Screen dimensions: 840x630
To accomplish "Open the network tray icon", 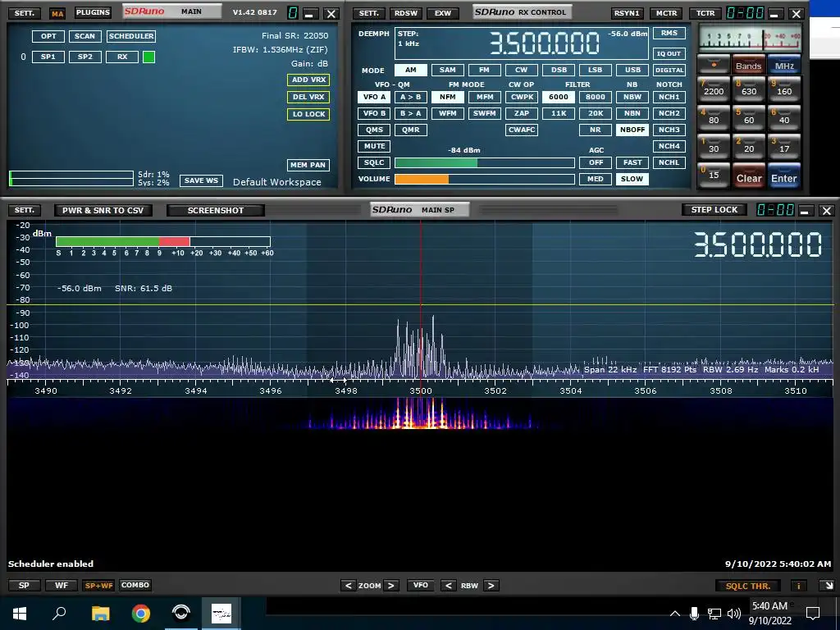I will 714,614.
